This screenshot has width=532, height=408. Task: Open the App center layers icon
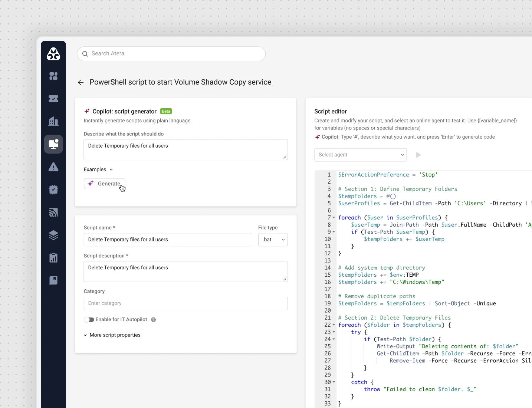(x=53, y=235)
